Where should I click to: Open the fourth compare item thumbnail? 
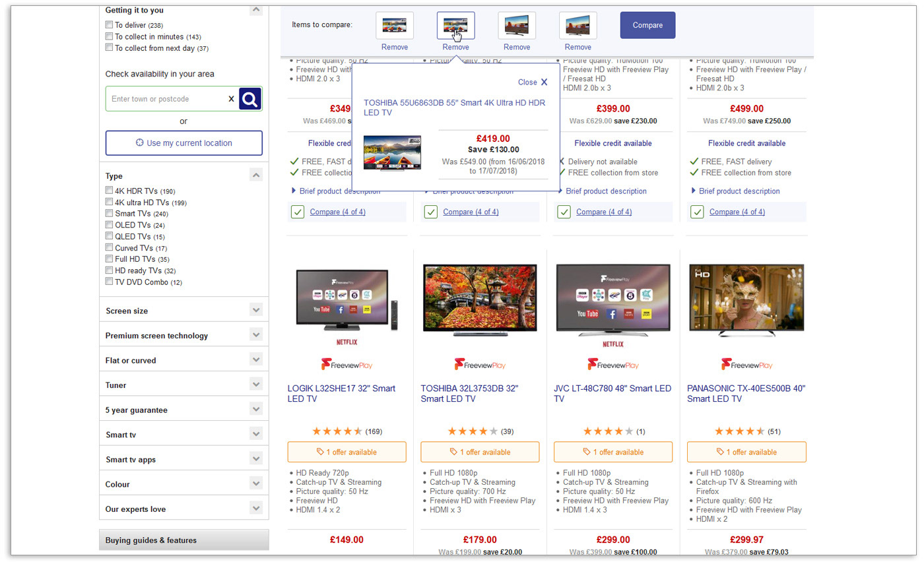coord(577,26)
